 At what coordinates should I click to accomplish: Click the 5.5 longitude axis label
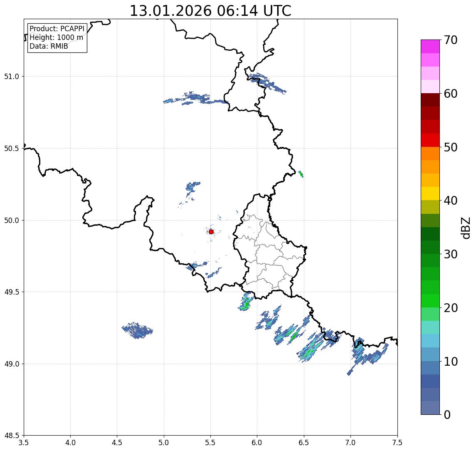click(211, 443)
